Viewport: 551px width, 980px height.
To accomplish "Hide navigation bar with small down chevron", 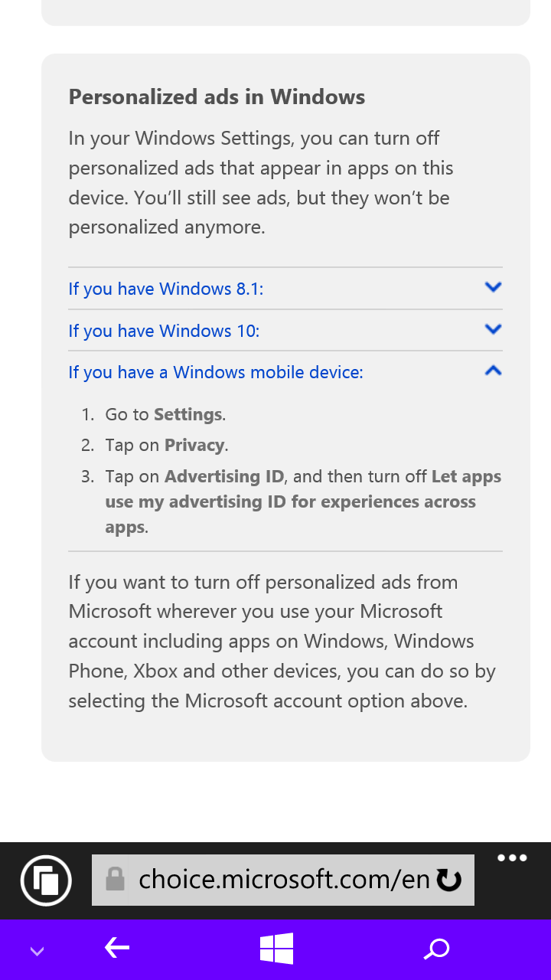I will coord(37,952).
